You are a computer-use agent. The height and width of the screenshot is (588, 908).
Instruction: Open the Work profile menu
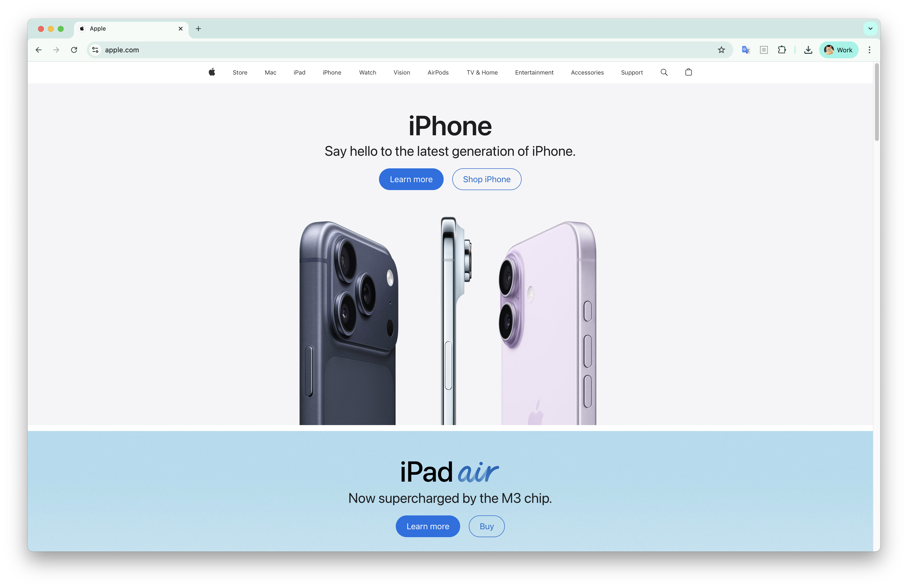(839, 50)
